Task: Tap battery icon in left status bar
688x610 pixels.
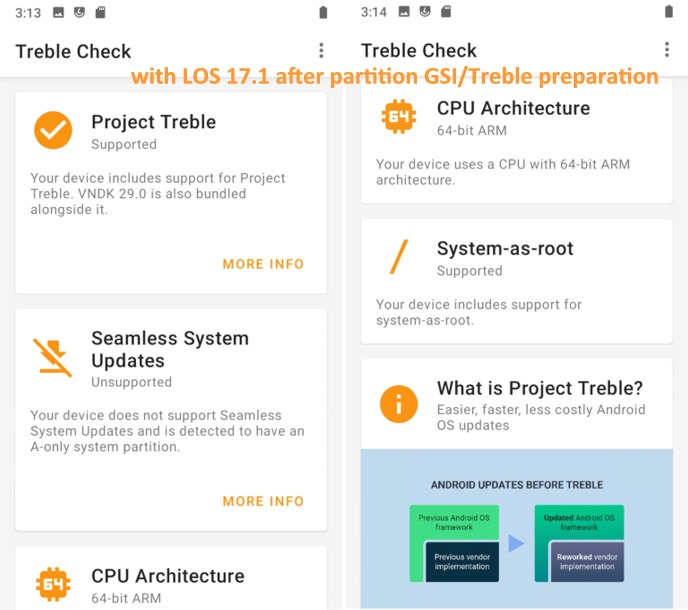Action: [323, 12]
